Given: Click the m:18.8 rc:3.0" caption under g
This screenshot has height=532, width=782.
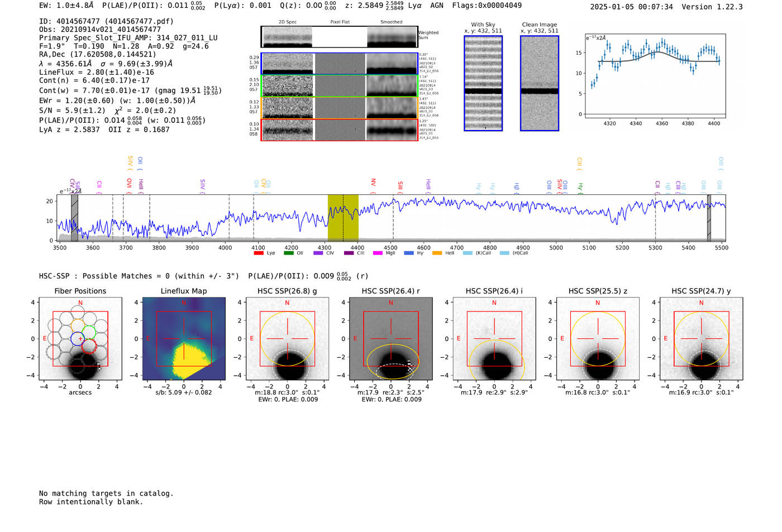Looking at the screenshot, I should click(x=287, y=392).
